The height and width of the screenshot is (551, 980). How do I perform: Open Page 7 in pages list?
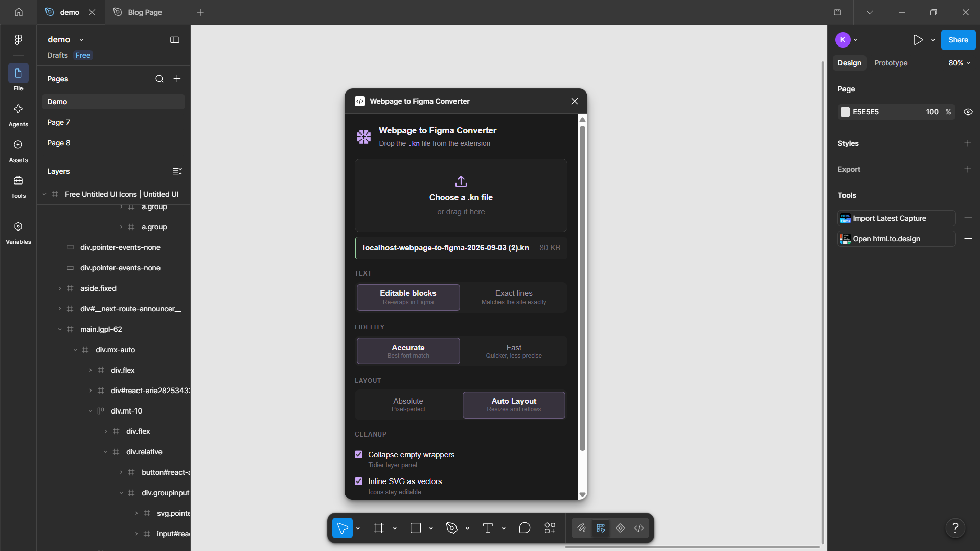(x=113, y=122)
